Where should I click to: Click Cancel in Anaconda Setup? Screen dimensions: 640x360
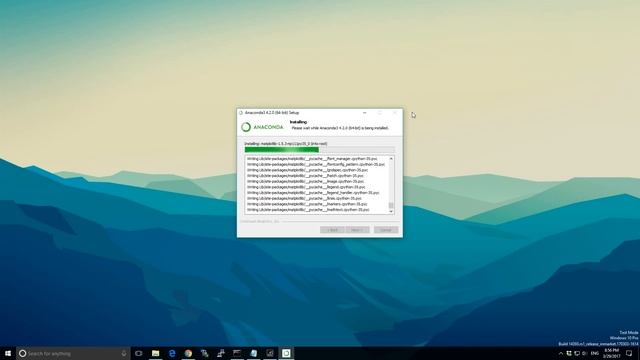tap(386, 230)
